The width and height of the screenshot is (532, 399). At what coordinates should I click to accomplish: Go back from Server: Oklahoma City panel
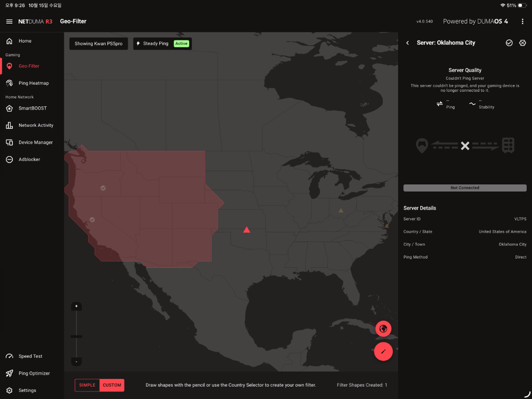pos(407,43)
